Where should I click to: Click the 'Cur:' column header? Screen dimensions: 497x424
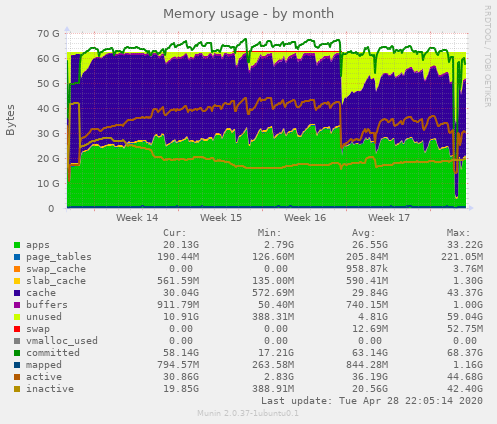tap(175, 233)
